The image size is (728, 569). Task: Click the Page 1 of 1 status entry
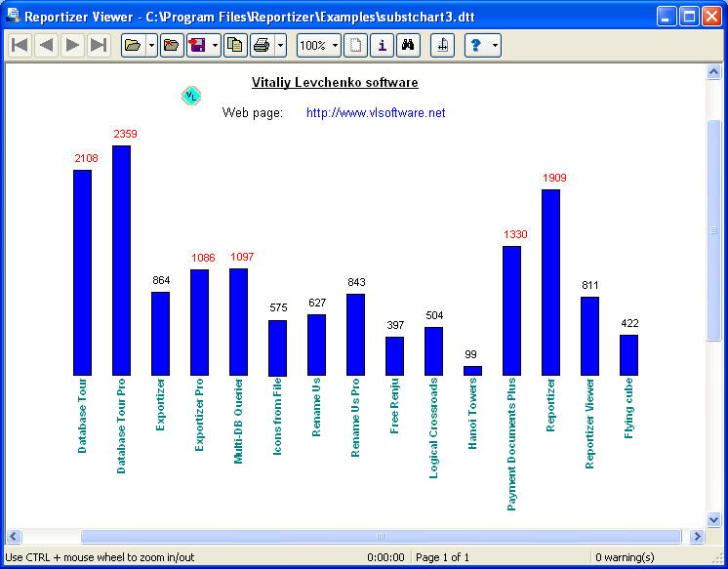coord(442,557)
